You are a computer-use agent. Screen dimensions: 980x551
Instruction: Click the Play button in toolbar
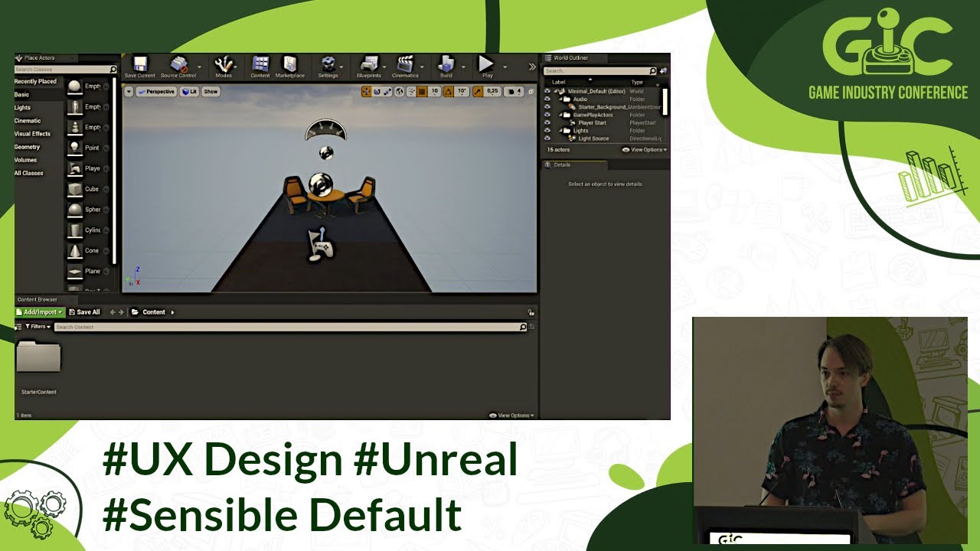[487, 67]
